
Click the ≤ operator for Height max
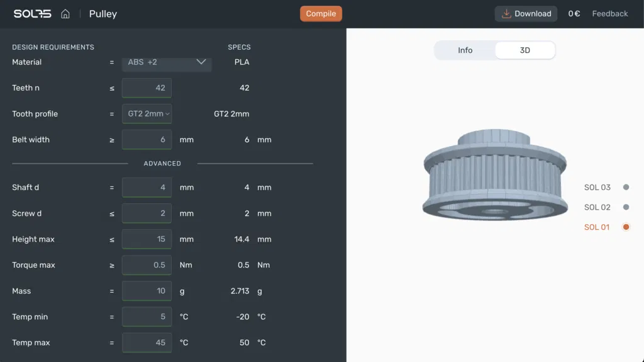(x=112, y=239)
